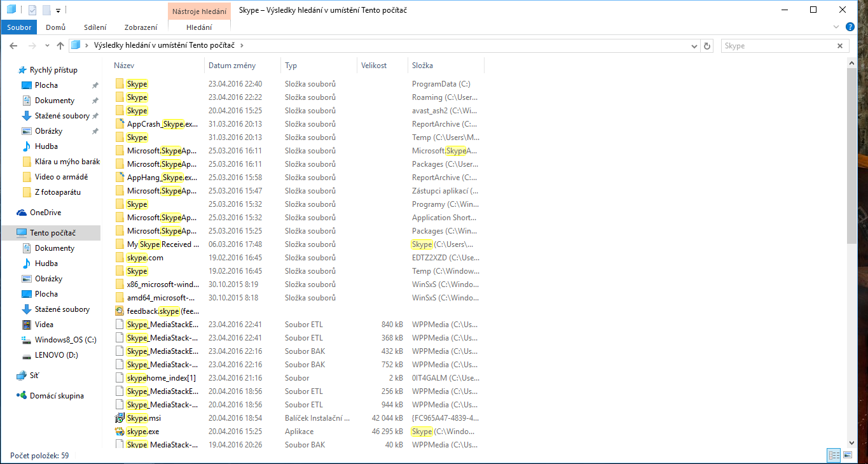Open the address bar history dropdown
The width and height of the screenshot is (868, 464).
click(694, 46)
